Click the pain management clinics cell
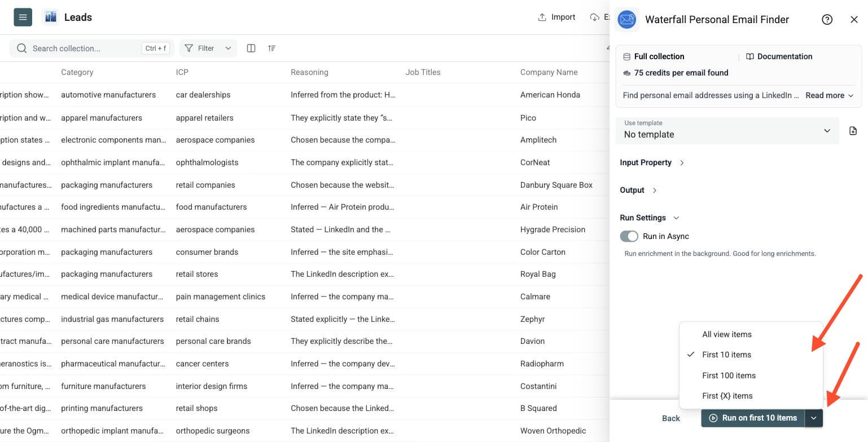 pos(221,297)
